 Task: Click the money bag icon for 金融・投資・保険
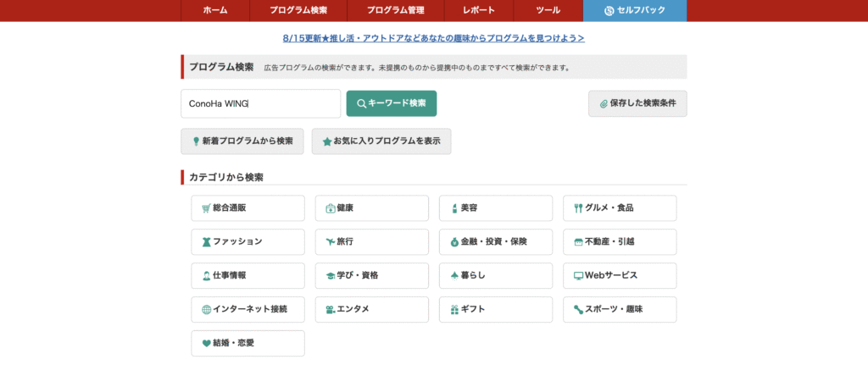pos(454,242)
